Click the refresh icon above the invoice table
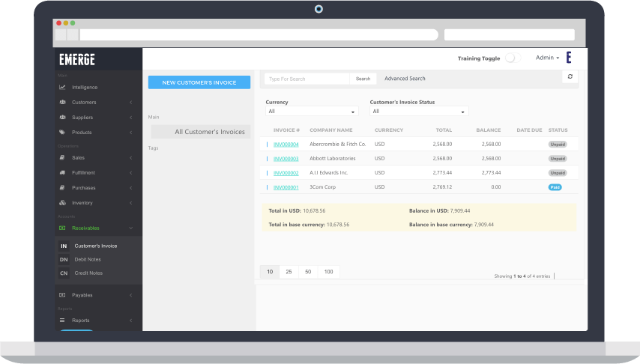 pos(570,76)
